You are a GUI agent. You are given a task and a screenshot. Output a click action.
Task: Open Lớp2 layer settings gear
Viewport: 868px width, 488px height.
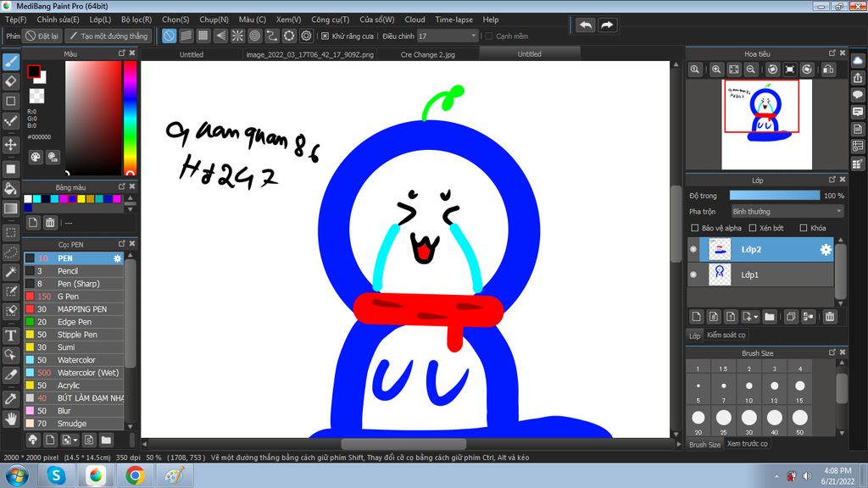(x=826, y=250)
